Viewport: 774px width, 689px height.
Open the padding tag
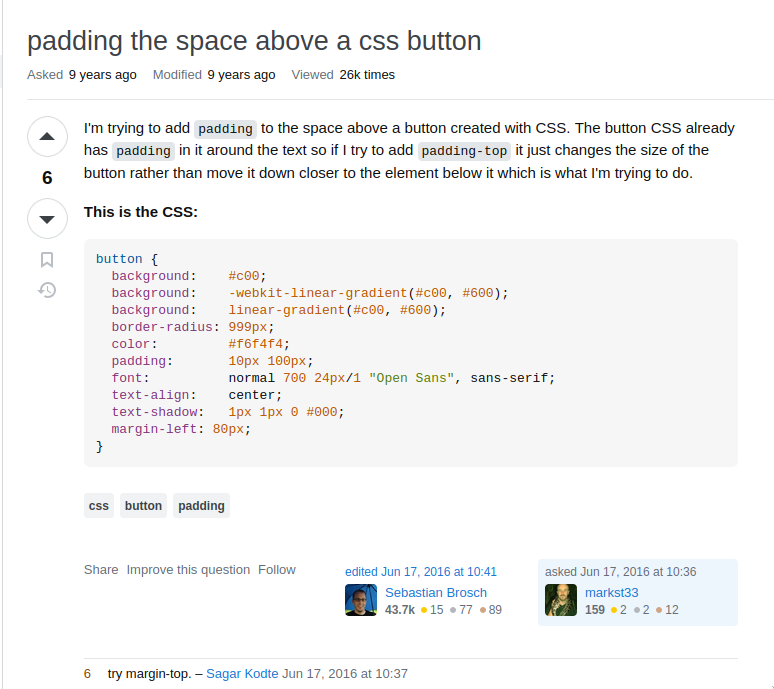coord(201,506)
